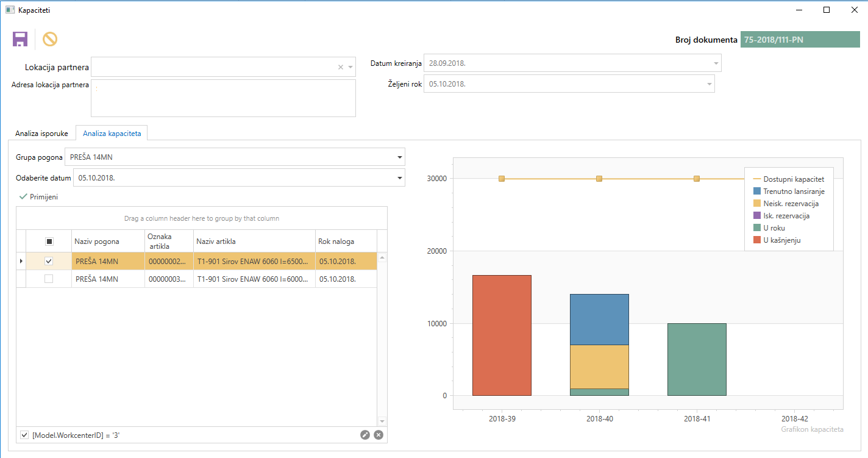Clear the Lokacija partnera field with X icon
Image resolution: width=868 pixels, height=458 pixels.
[341, 67]
